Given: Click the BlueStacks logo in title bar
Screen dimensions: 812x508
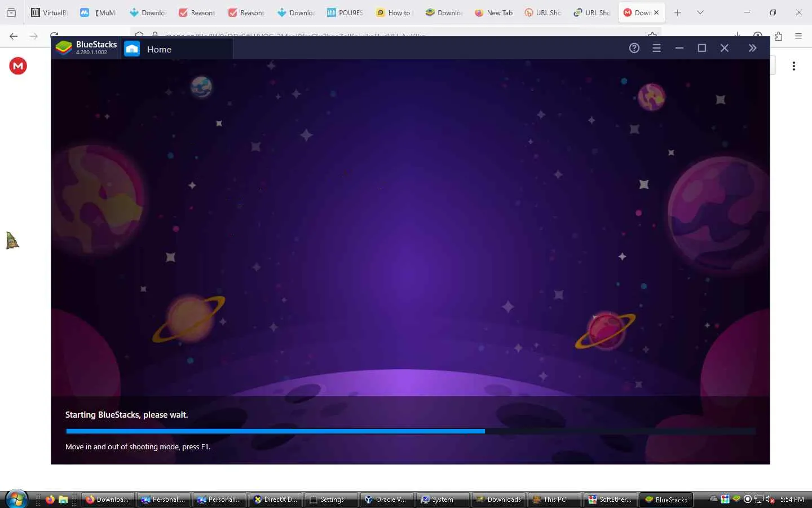Looking at the screenshot, I should tap(64, 49).
